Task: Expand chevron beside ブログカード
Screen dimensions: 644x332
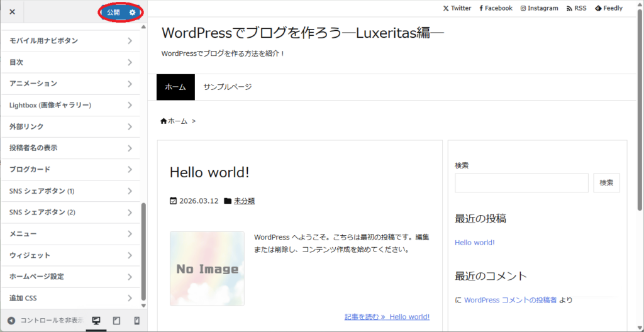Action: [x=130, y=169]
